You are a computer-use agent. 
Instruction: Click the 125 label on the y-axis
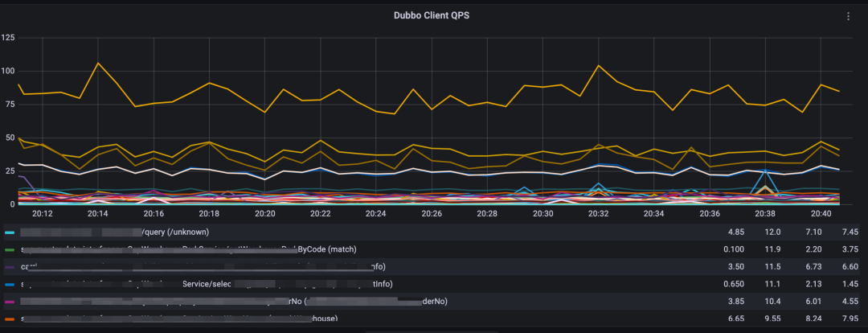point(8,38)
